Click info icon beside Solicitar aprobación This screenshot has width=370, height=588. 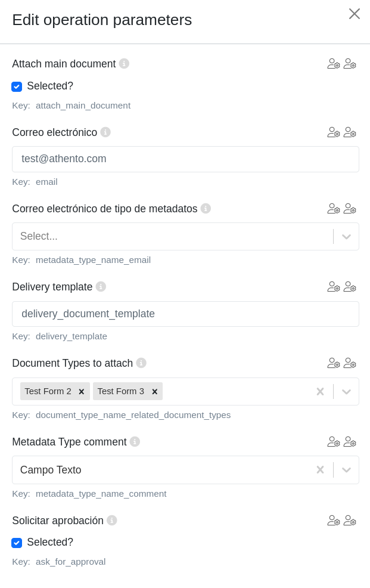click(112, 520)
